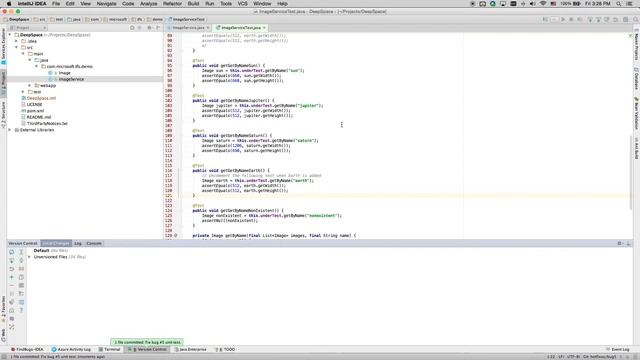Click the Refresh icon in Version Control toolbar
Image resolution: width=640 pixels, height=360 pixels.
11,252
